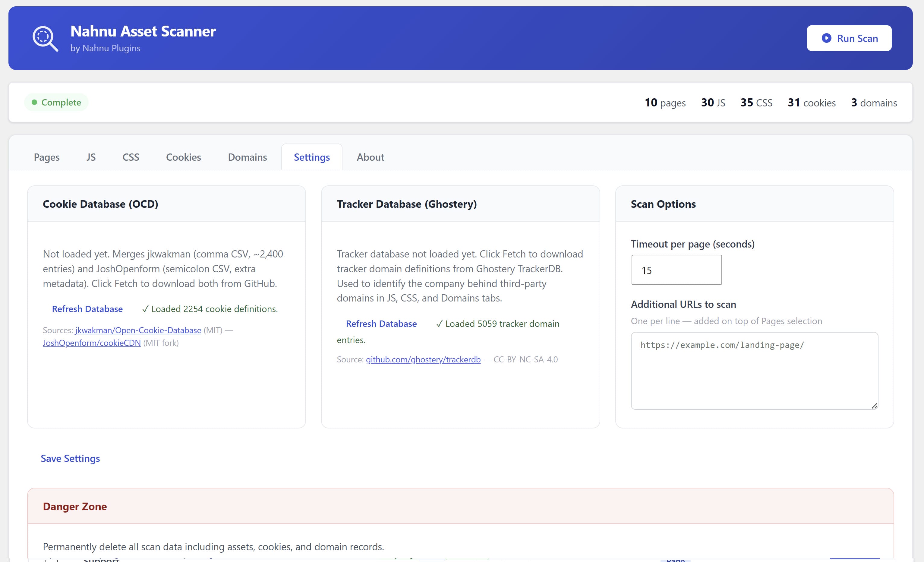This screenshot has height=562, width=924.
Task: Click the Timeout per page input field
Action: [676, 270]
